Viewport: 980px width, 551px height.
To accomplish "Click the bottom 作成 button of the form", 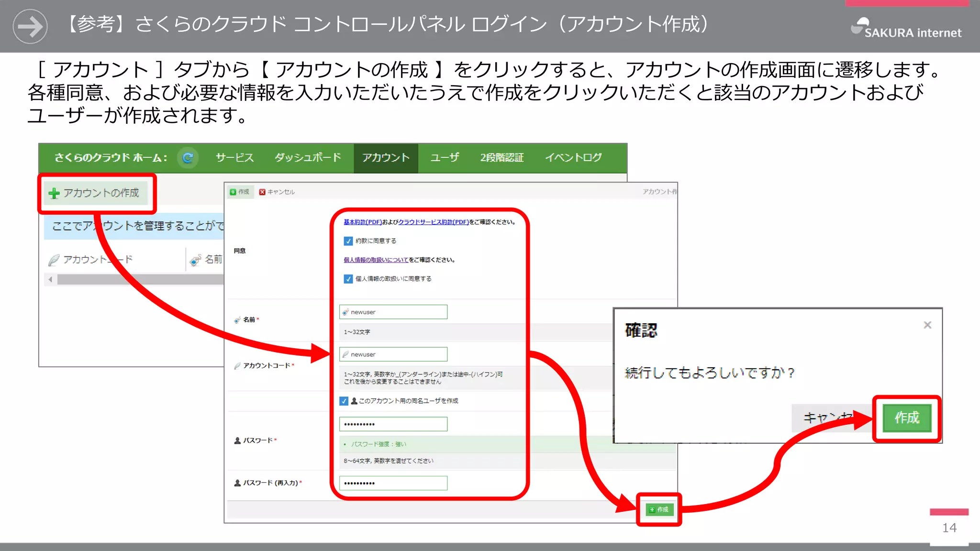I will click(x=659, y=509).
